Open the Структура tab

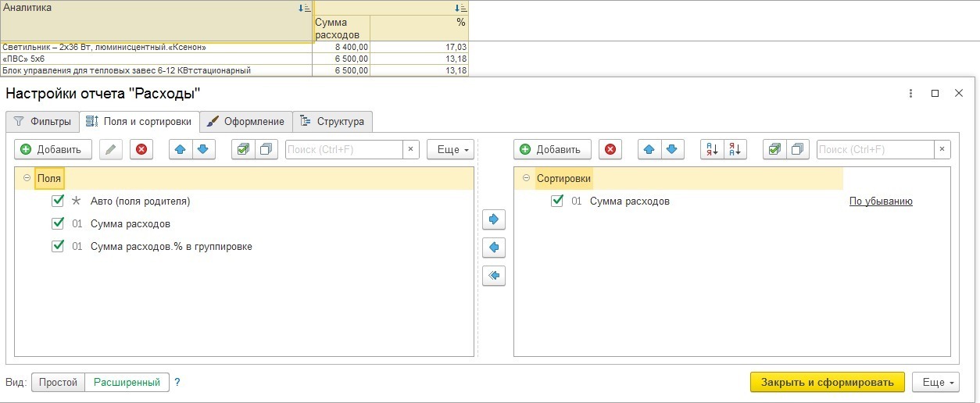coord(333,122)
